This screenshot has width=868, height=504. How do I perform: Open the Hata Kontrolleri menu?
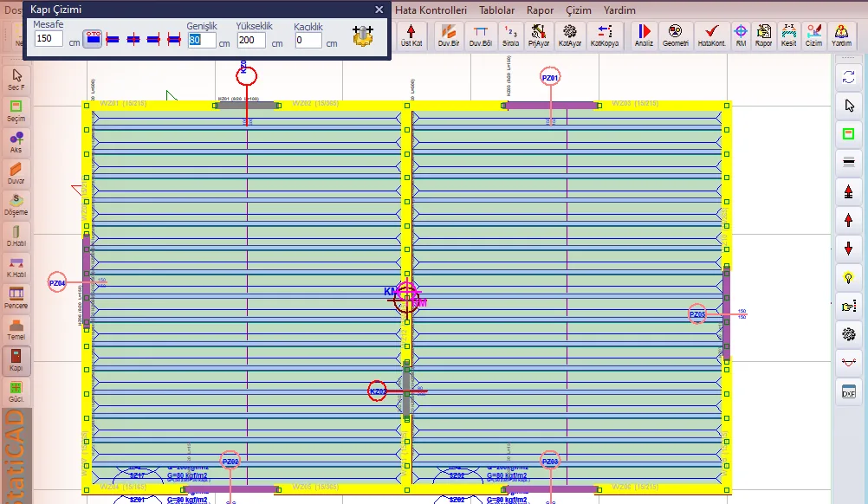(431, 10)
